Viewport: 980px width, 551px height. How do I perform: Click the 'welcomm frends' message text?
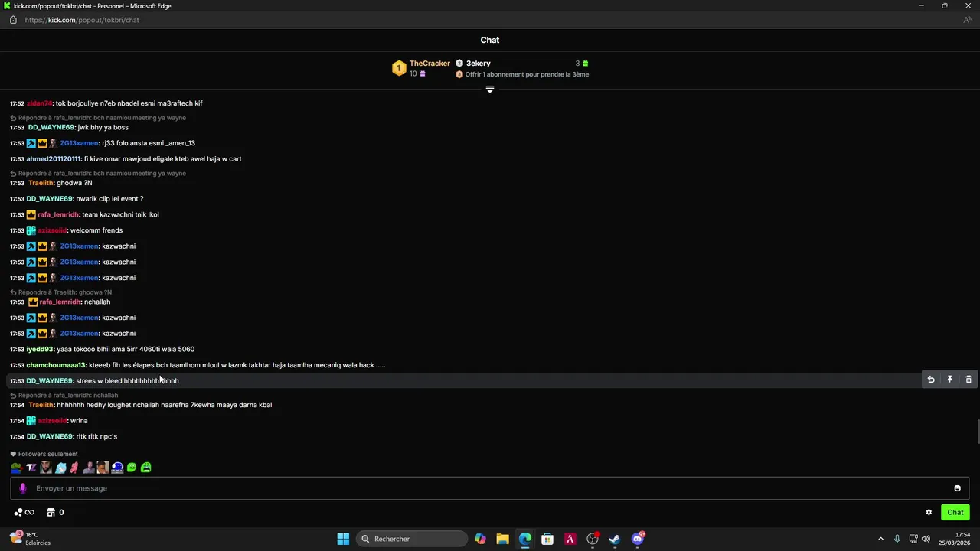click(96, 230)
